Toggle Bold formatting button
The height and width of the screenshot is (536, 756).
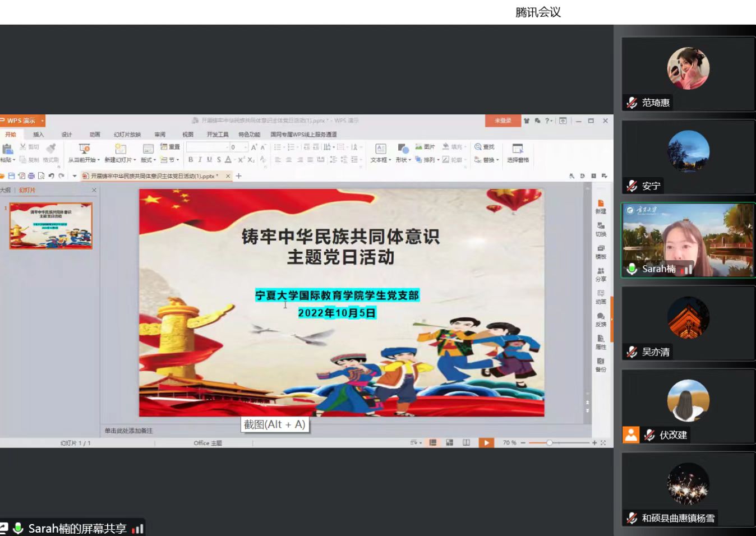tap(191, 160)
